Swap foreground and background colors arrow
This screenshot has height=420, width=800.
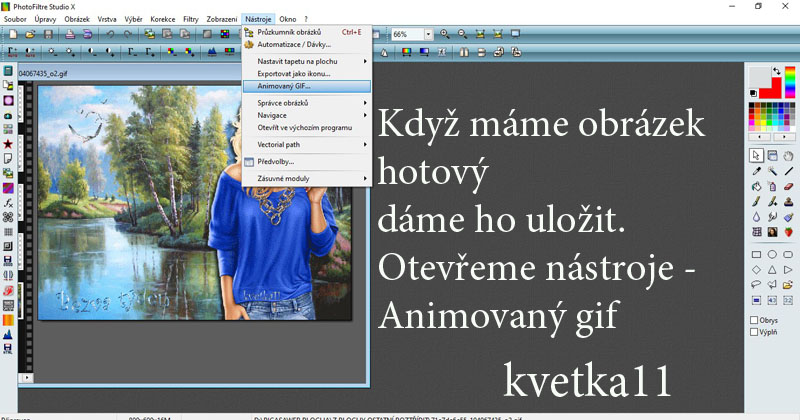[776, 71]
